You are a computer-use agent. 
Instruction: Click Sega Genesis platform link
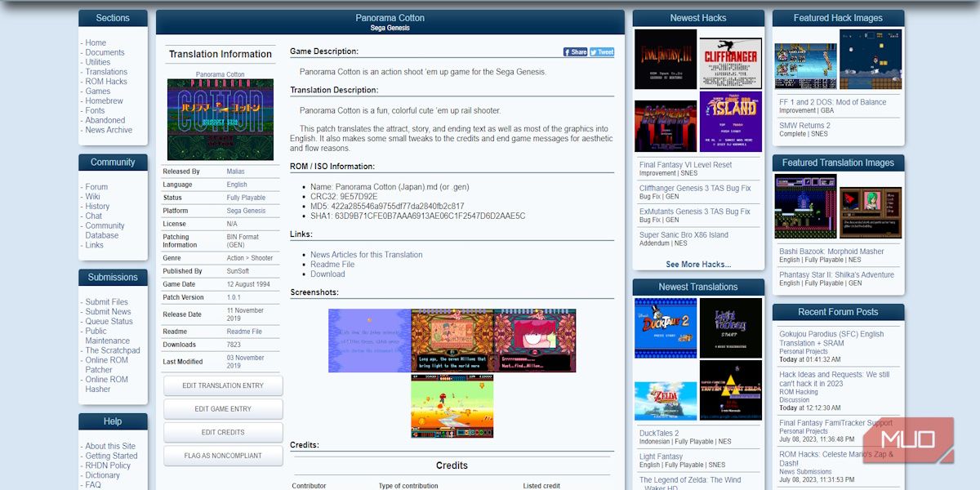[x=246, y=211]
